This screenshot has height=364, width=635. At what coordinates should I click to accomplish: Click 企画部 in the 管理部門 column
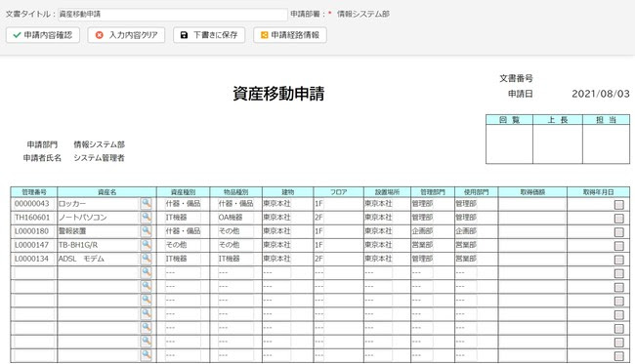click(422, 231)
